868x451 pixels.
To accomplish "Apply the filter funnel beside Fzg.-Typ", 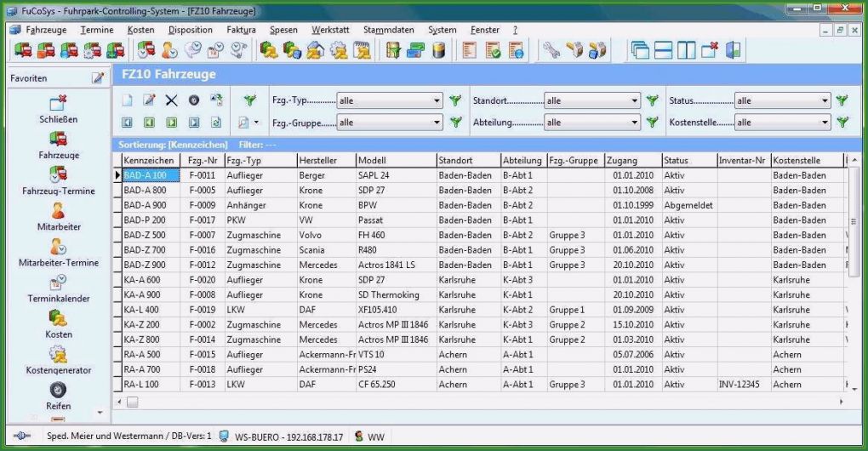I will tap(454, 100).
